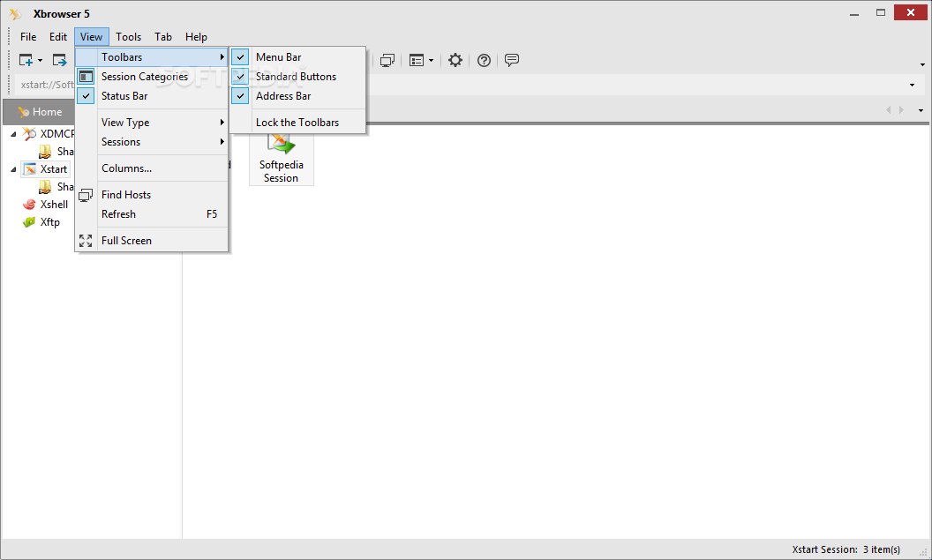
Task: Close the open View menu
Action: [x=92, y=37]
